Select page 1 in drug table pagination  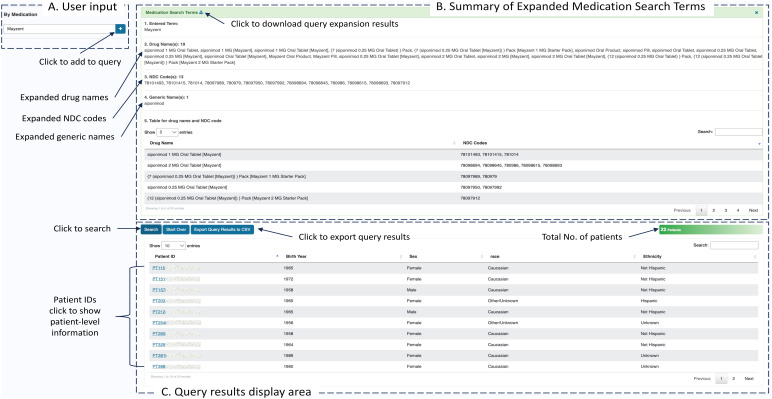pyautogui.click(x=701, y=210)
